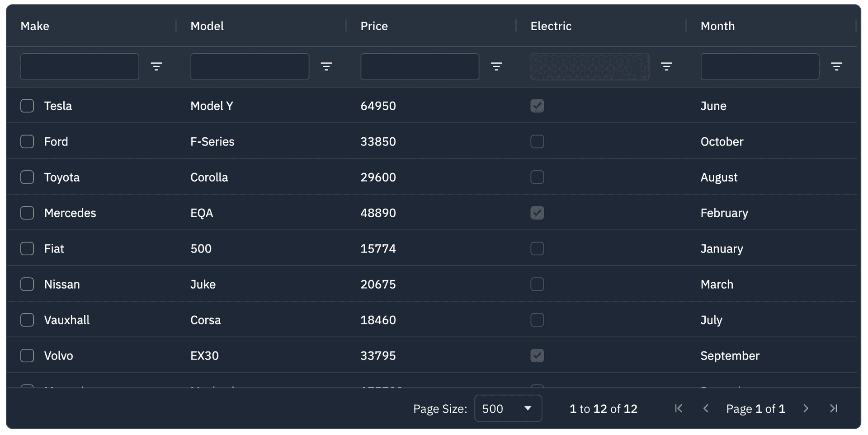The width and height of the screenshot is (868, 435).
Task: Sort by the Price column header
Action: pyautogui.click(x=374, y=26)
